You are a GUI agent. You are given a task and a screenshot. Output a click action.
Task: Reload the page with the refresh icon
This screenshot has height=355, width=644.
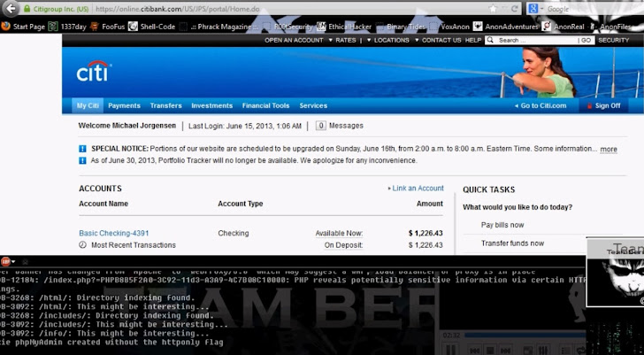(514, 9)
